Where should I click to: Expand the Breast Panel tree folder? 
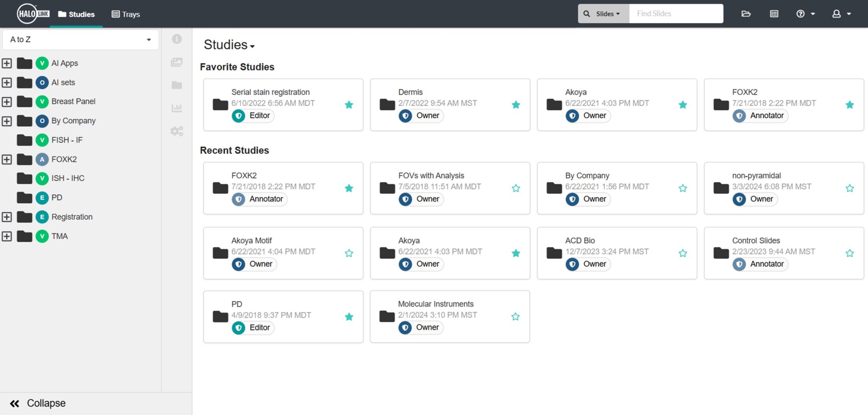click(6, 102)
